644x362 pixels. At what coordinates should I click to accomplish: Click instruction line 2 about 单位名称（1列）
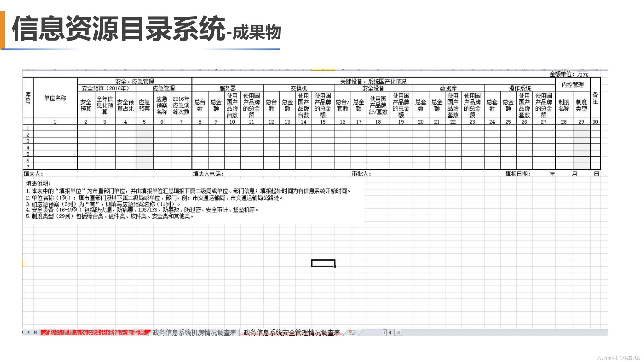[154, 198]
